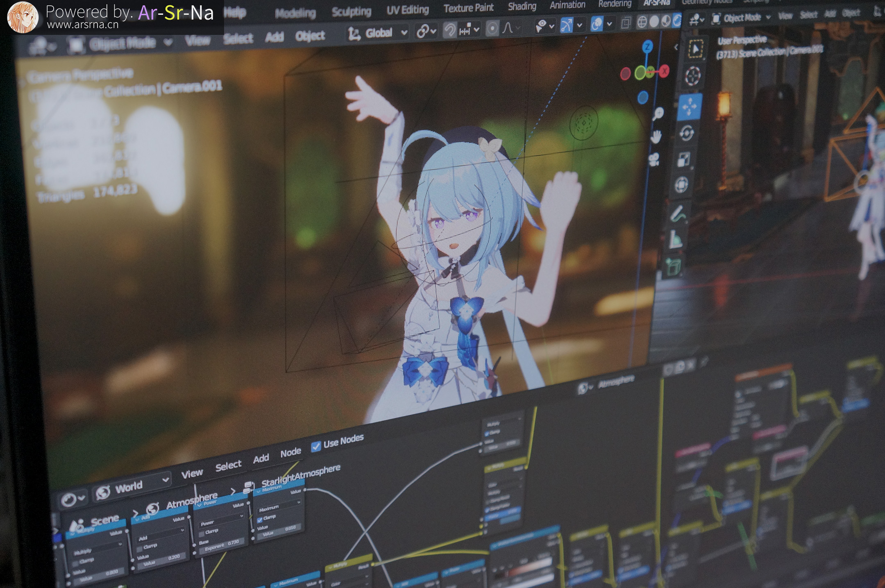Image resolution: width=885 pixels, height=588 pixels.
Task: Click the Add Cube tool
Action: pos(673,267)
